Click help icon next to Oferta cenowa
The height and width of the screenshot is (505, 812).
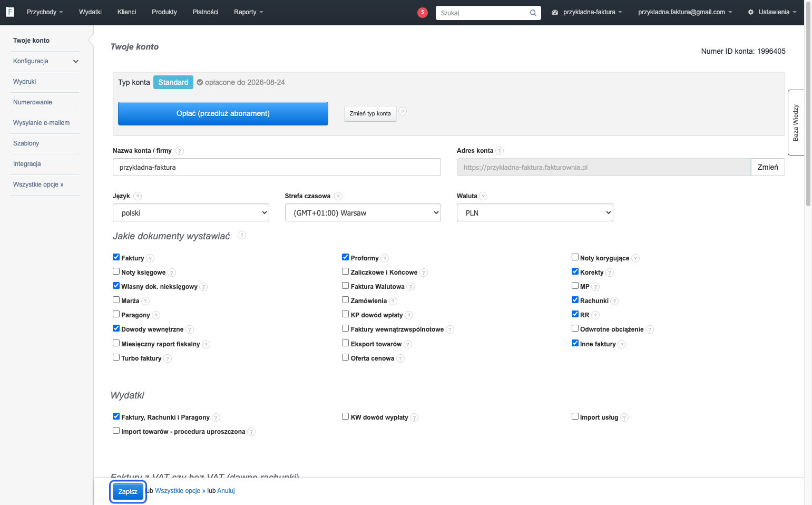pos(400,358)
